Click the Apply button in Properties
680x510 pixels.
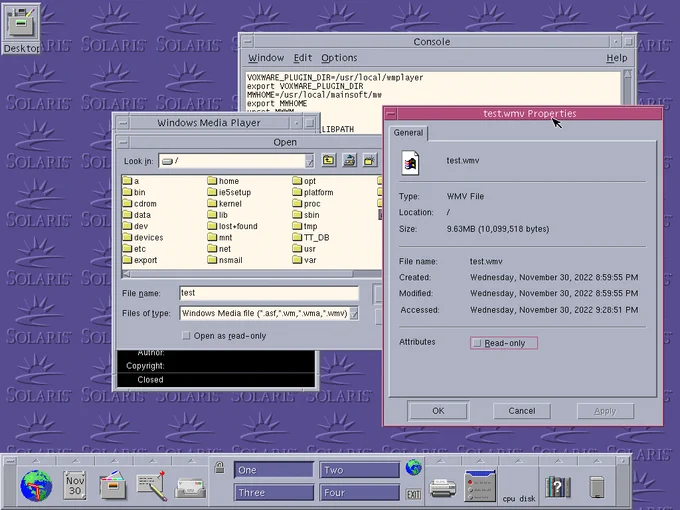[x=605, y=411]
